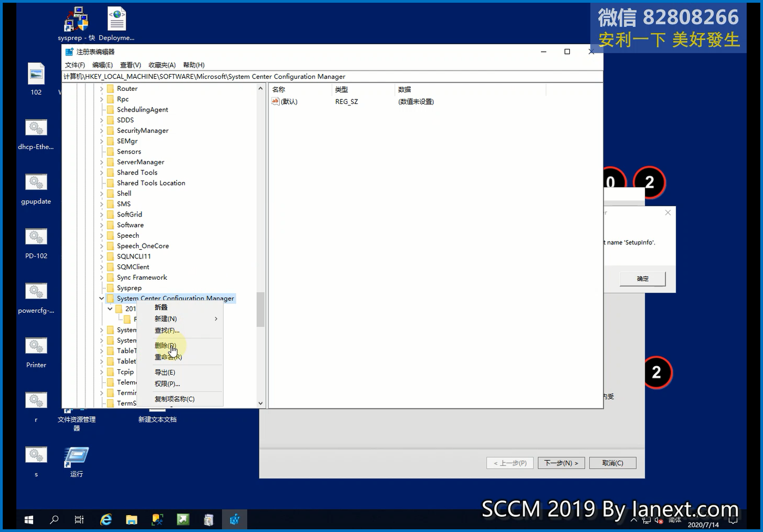Select the 102 image file icon
The width and height of the screenshot is (763, 532).
(36, 74)
